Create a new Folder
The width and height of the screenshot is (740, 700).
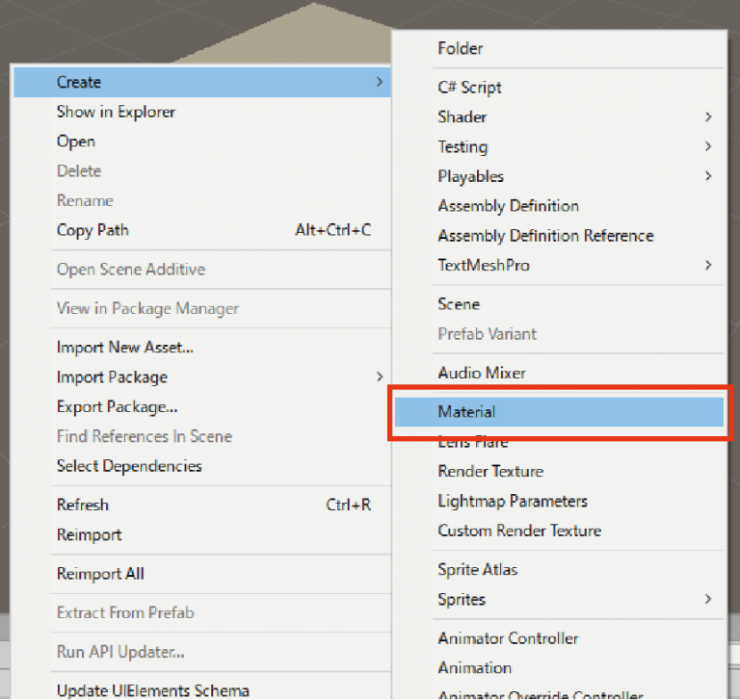click(461, 48)
